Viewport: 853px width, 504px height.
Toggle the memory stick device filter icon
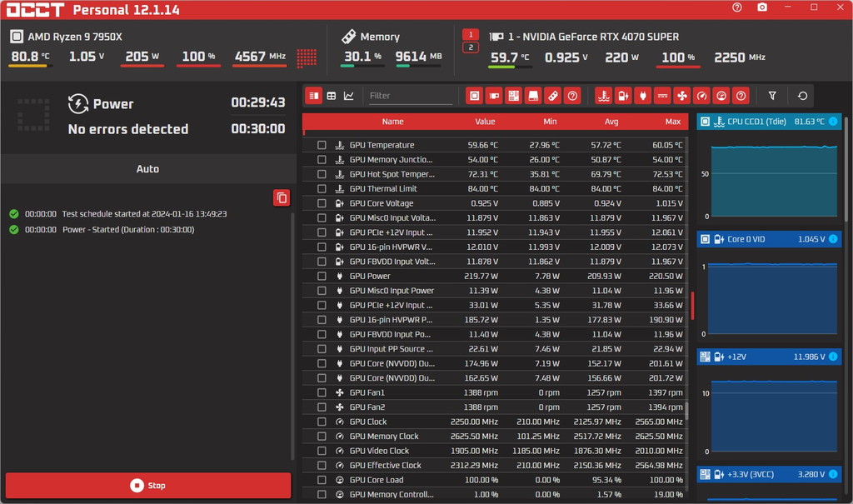553,96
